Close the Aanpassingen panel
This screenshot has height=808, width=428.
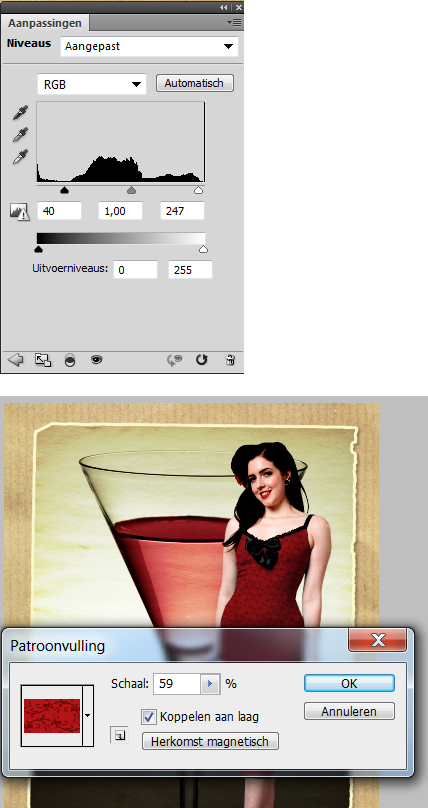238,7
